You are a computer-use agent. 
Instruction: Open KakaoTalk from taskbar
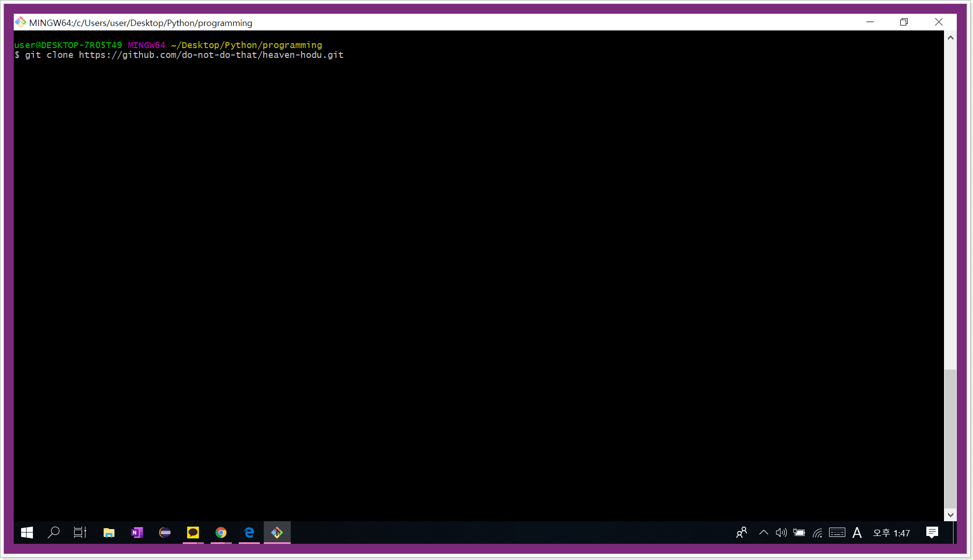point(193,533)
